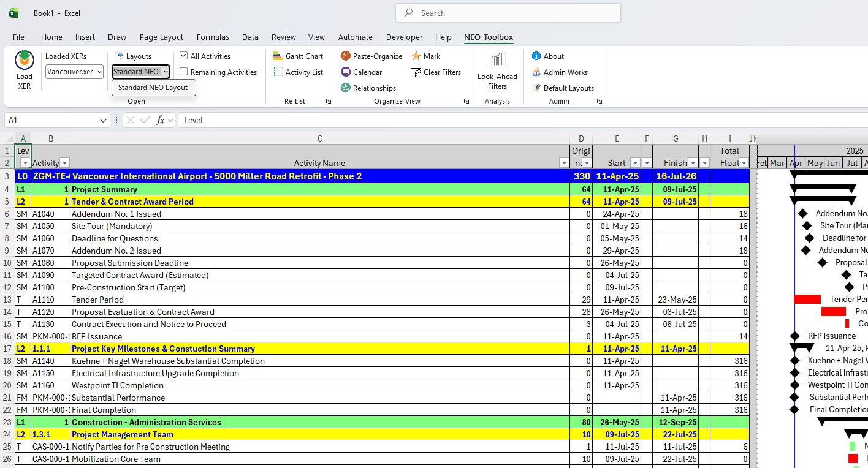Open the Total Float filter dropdown
This screenshot has width=868, height=468.
[x=744, y=163]
